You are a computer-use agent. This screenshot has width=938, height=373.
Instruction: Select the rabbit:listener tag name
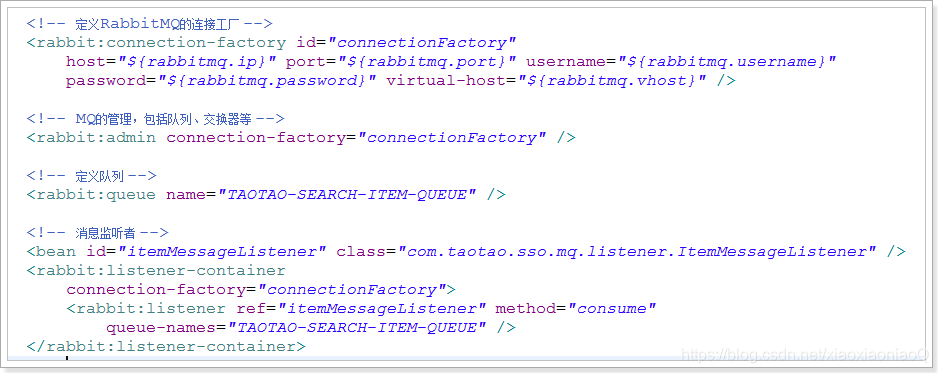pos(151,309)
